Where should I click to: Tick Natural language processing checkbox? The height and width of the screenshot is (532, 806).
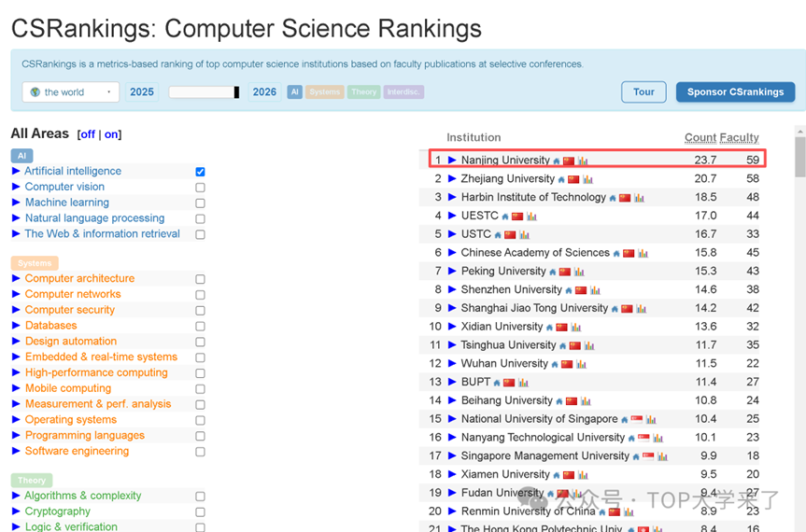point(200,218)
